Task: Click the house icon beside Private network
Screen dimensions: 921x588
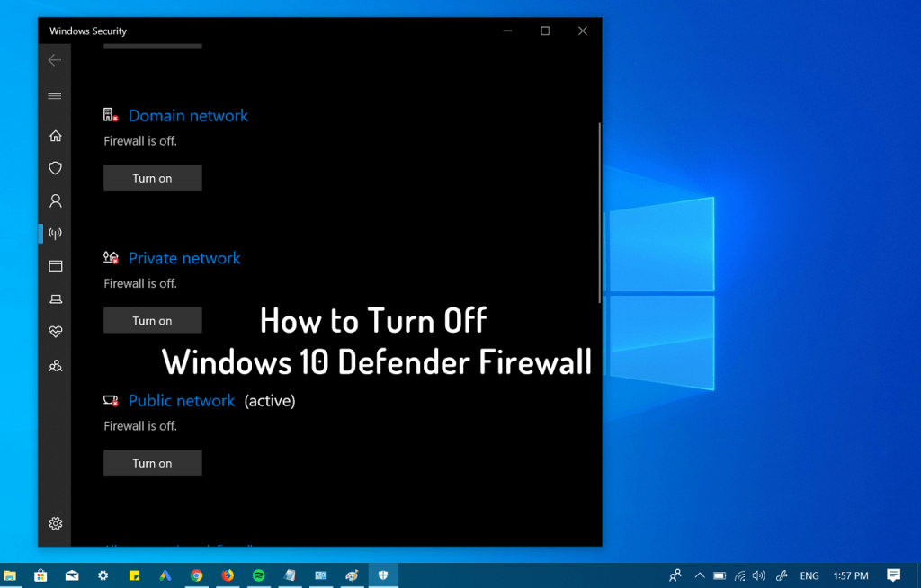Action: tap(111, 257)
